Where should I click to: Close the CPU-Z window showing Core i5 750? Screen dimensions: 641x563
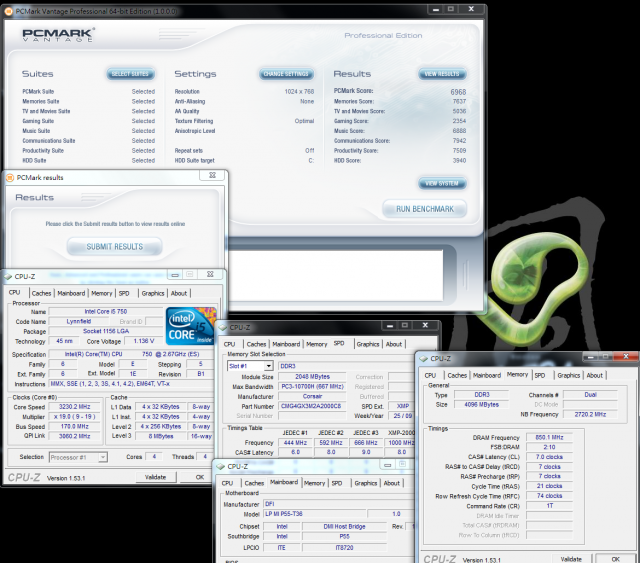pyautogui.click(x=210, y=274)
